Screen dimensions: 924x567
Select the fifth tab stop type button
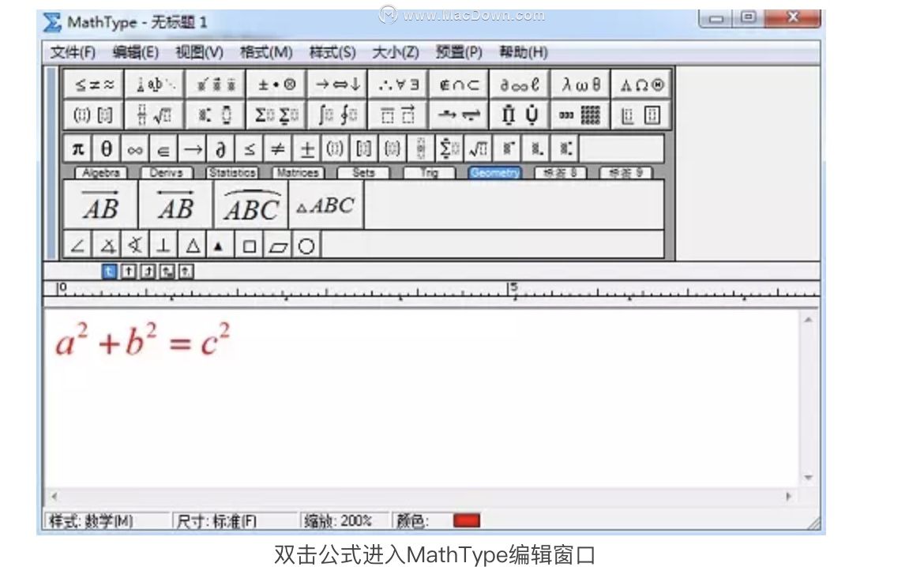pos(186,271)
